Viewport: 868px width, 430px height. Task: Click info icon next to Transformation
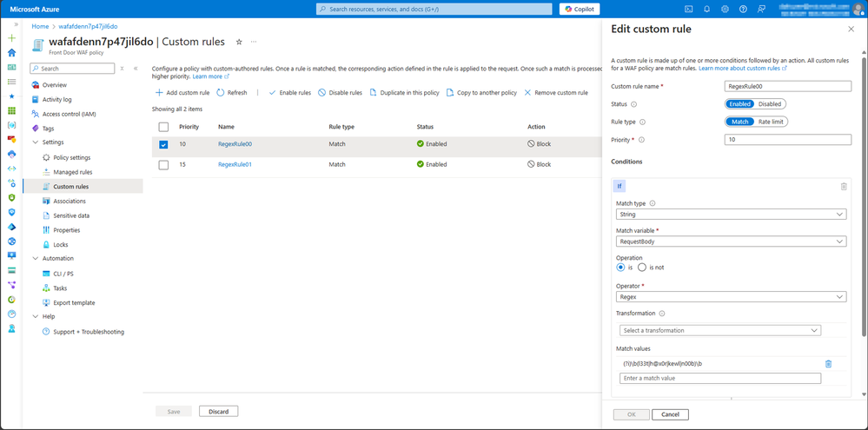(662, 314)
